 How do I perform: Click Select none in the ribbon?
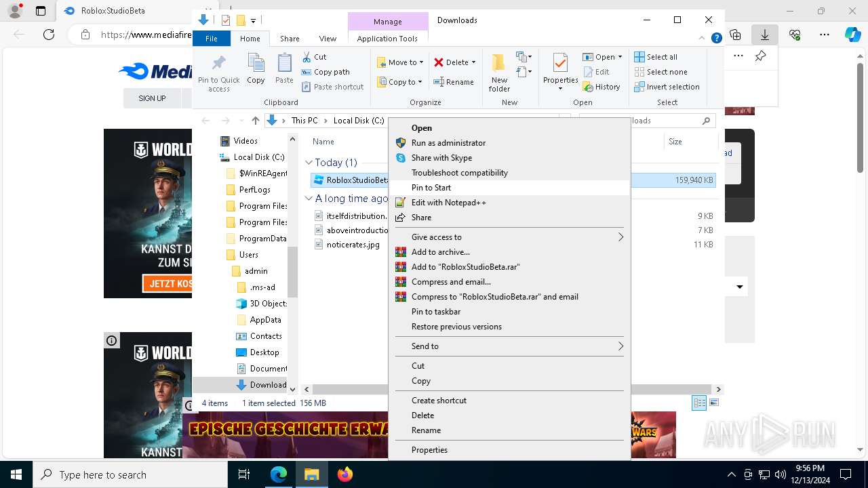(660, 72)
